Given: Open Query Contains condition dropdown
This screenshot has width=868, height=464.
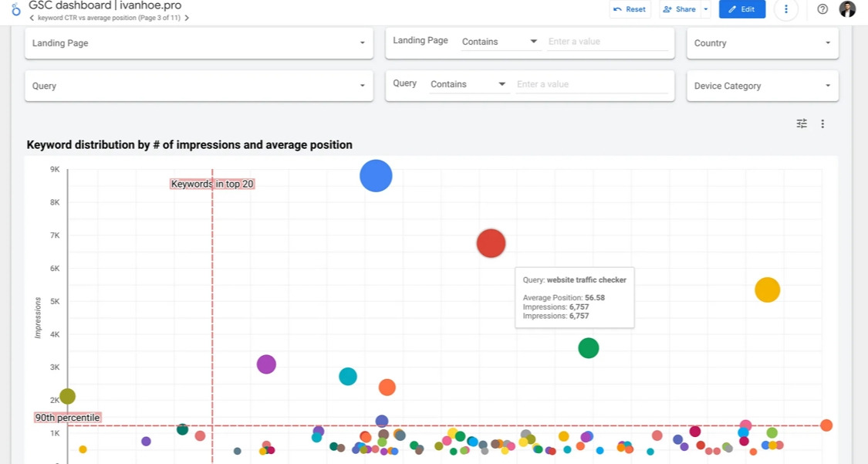Looking at the screenshot, I should (468, 84).
